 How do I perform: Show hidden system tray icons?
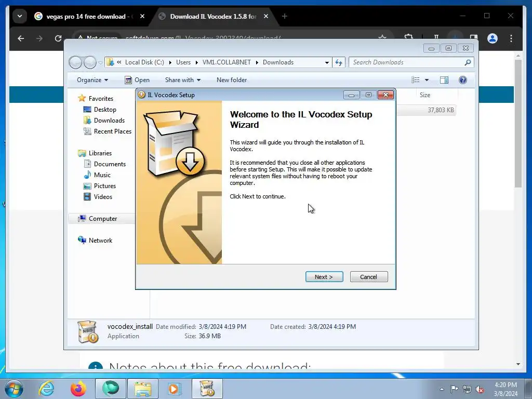(442, 389)
